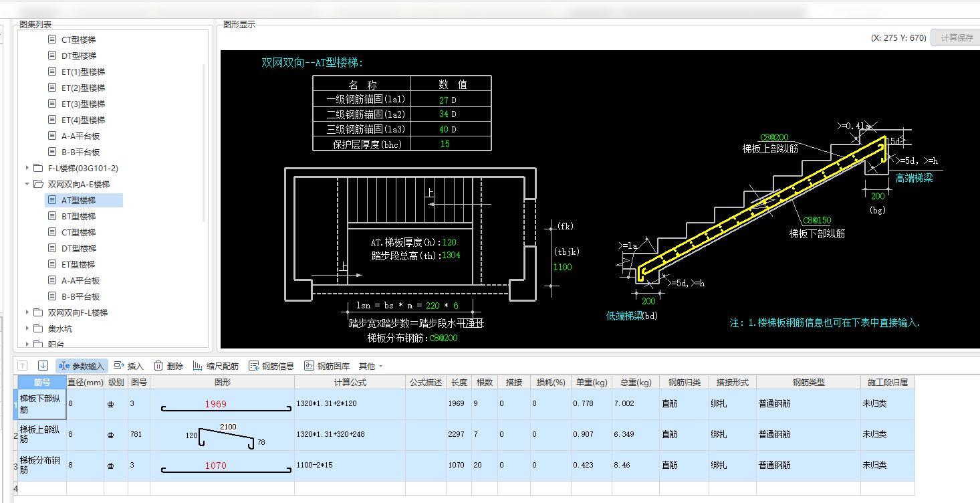Click the formula cell 1320*1.31+320+248

click(350, 435)
